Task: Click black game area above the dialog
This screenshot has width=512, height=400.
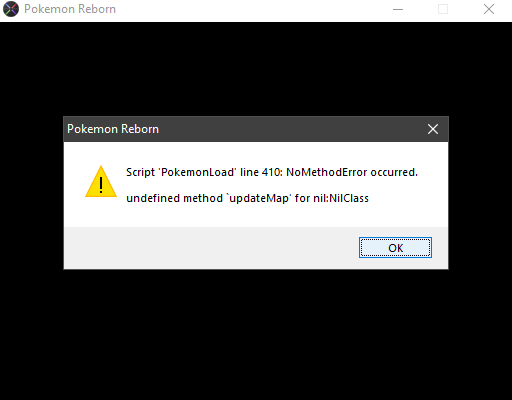Action: [x=256, y=69]
